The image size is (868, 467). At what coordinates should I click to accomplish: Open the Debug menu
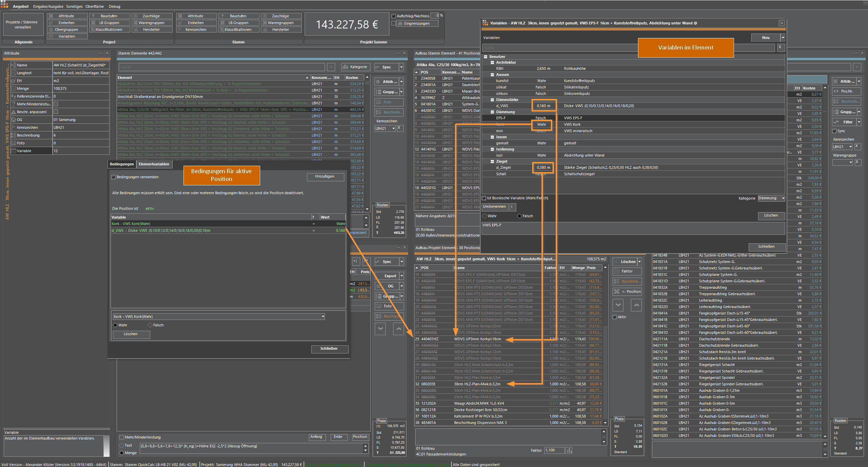(115, 6)
